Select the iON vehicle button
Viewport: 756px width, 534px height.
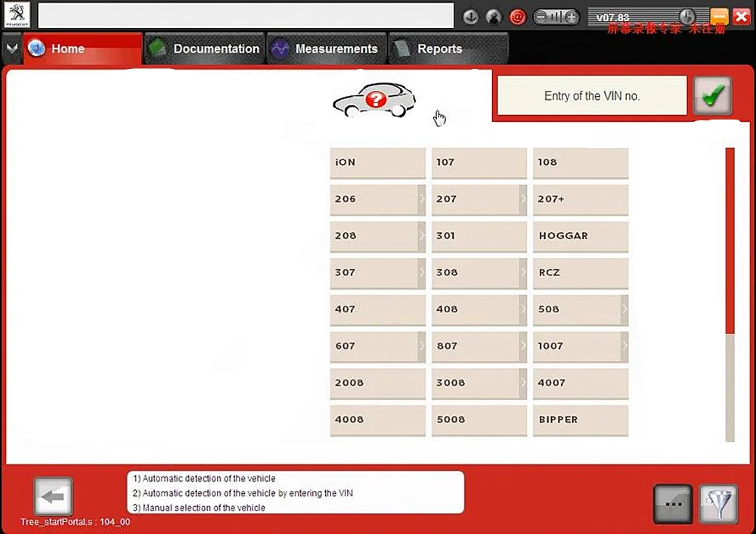tap(377, 163)
